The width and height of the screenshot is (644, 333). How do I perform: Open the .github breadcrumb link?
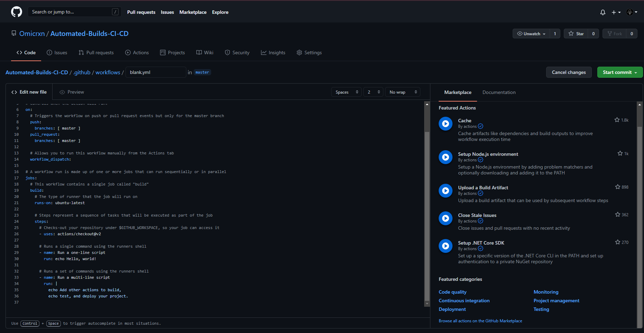[82, 72]
